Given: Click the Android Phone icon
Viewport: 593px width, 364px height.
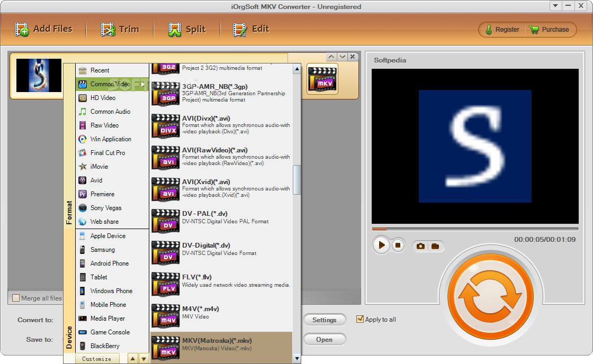Looking at the screenshot, I should pos(82,263).
